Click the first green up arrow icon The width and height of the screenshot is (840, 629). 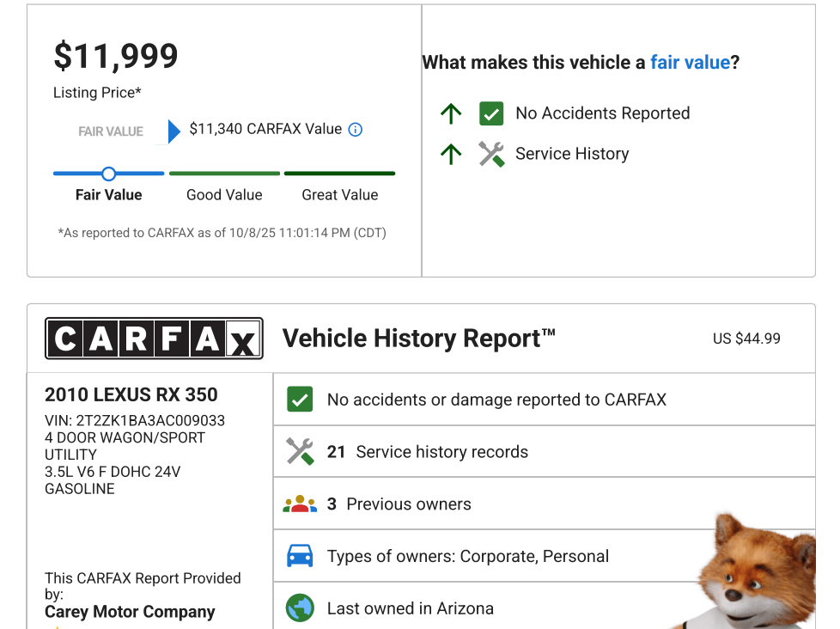pyautogui.click(x=451, y=113)
